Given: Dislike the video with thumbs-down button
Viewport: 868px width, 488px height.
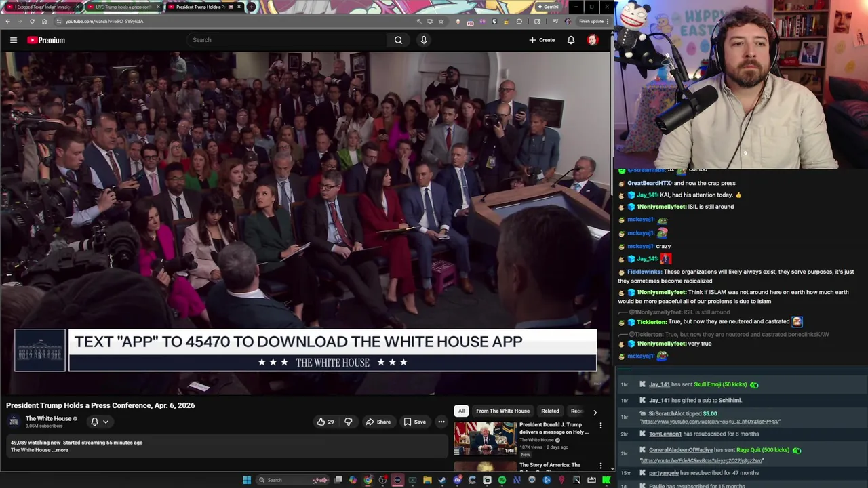Looking at the screenshot, I should (348, 422).
